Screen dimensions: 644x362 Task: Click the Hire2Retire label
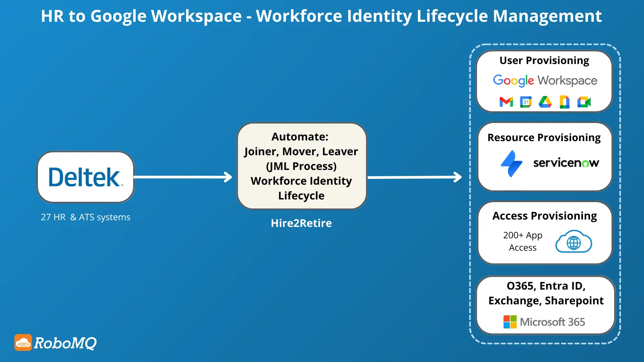(x=301, y=223)
